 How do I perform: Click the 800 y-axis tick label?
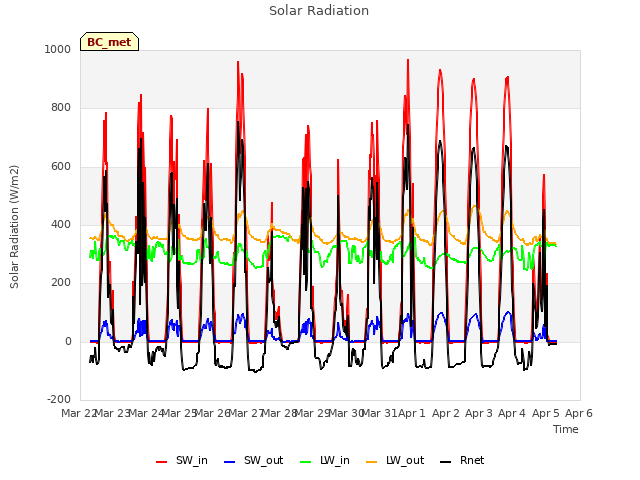[61, 108]
